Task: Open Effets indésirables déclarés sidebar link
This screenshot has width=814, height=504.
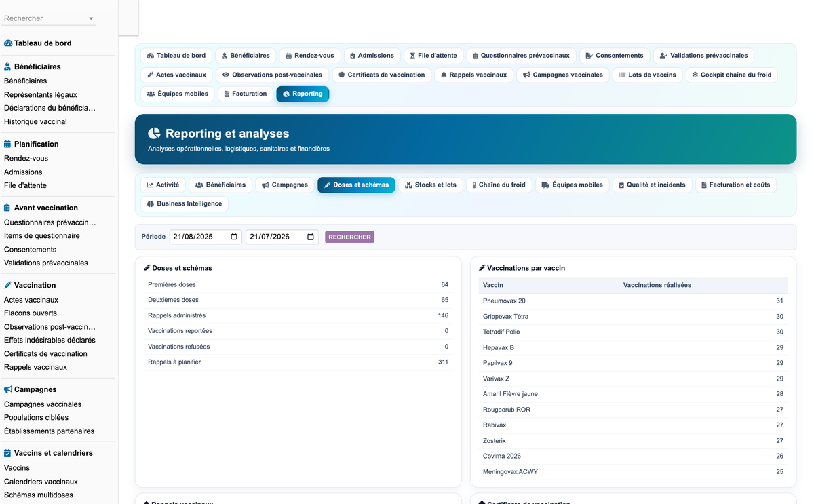Action: (x=50, y=340)
